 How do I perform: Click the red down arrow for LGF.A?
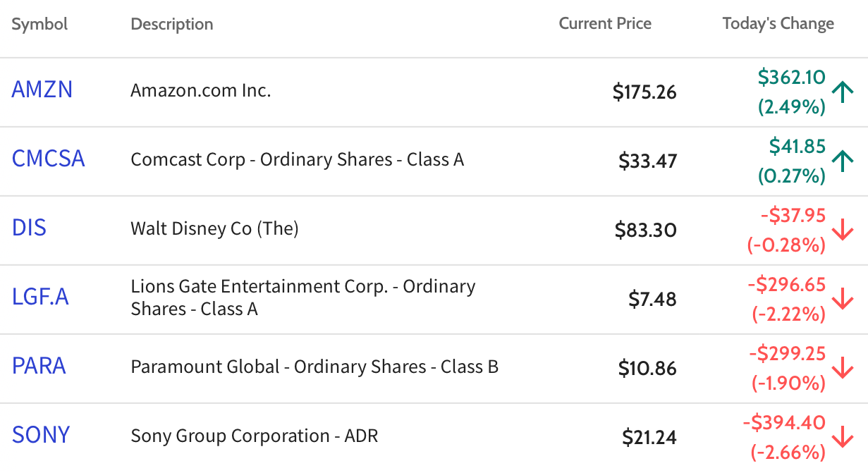click(843, 299)
